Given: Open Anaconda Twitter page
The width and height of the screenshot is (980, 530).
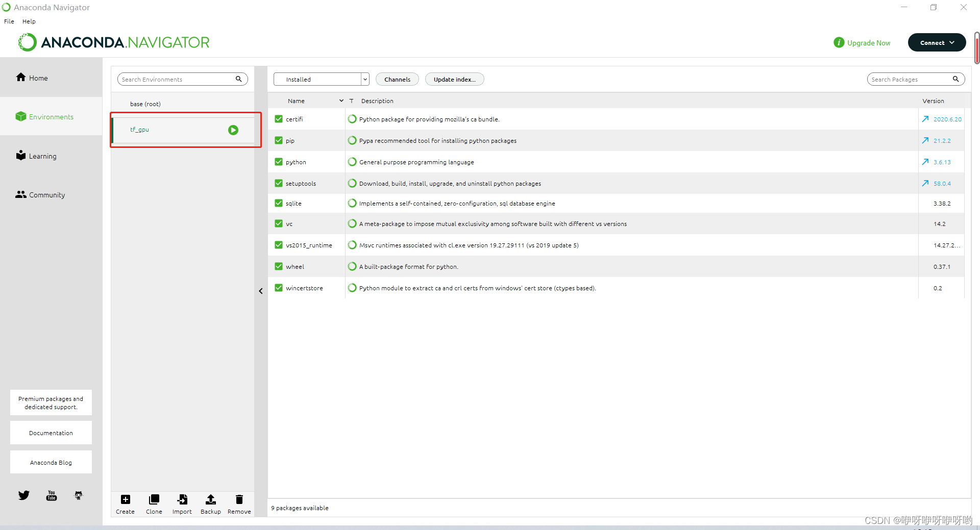Looking at the screenshot, I should tap(24, 495).
